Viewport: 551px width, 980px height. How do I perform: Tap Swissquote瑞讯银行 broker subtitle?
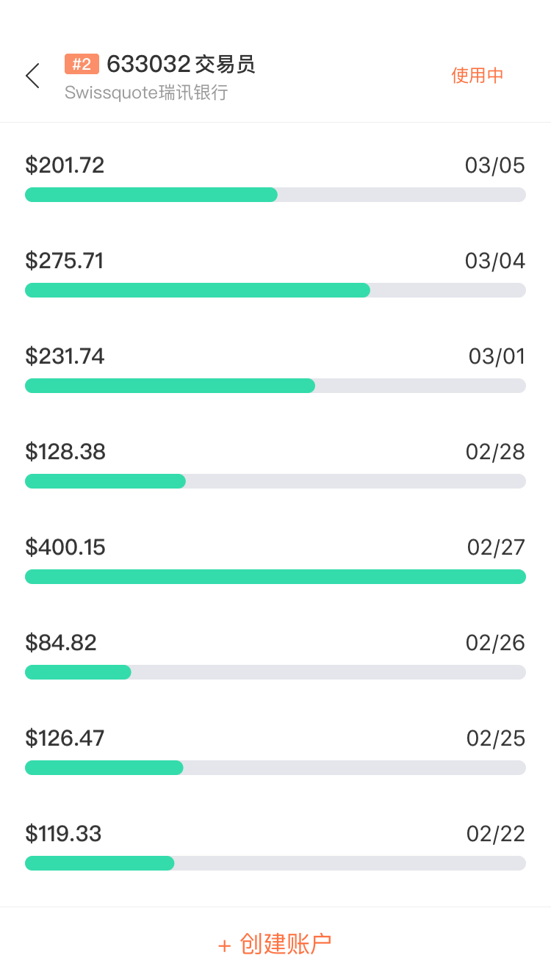tap(146, 93)
